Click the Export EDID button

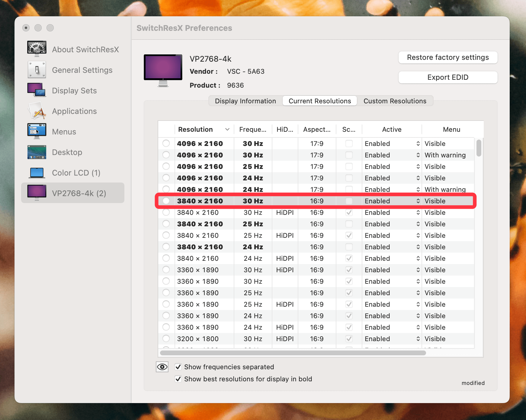[x=448, y=77]
